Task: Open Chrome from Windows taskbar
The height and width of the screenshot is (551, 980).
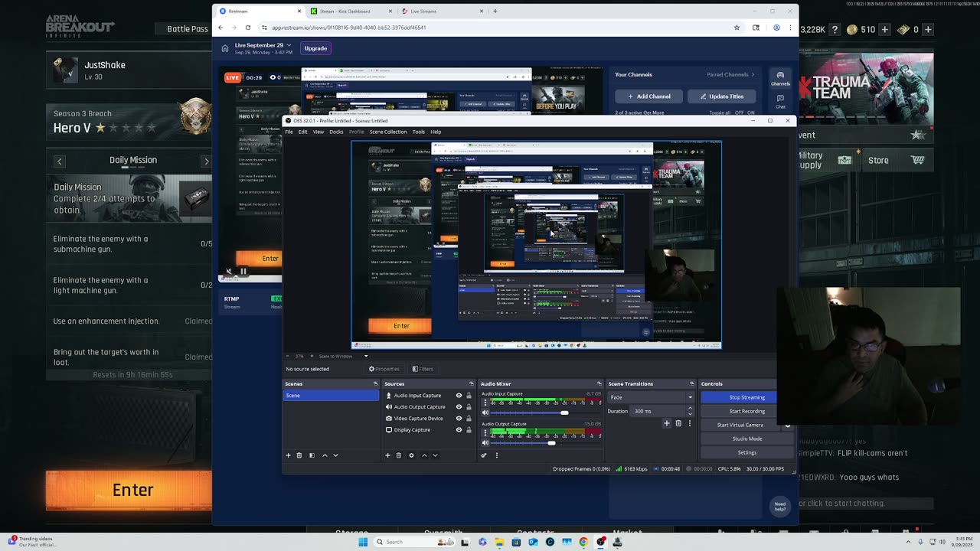Action: click(x=583, y=542)
